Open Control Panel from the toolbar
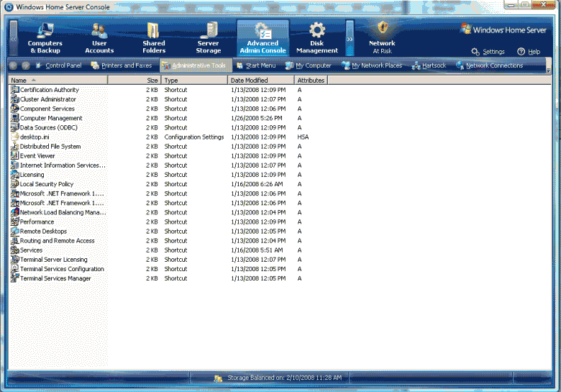This screenshot has height=392, width=561. [59, 65]
